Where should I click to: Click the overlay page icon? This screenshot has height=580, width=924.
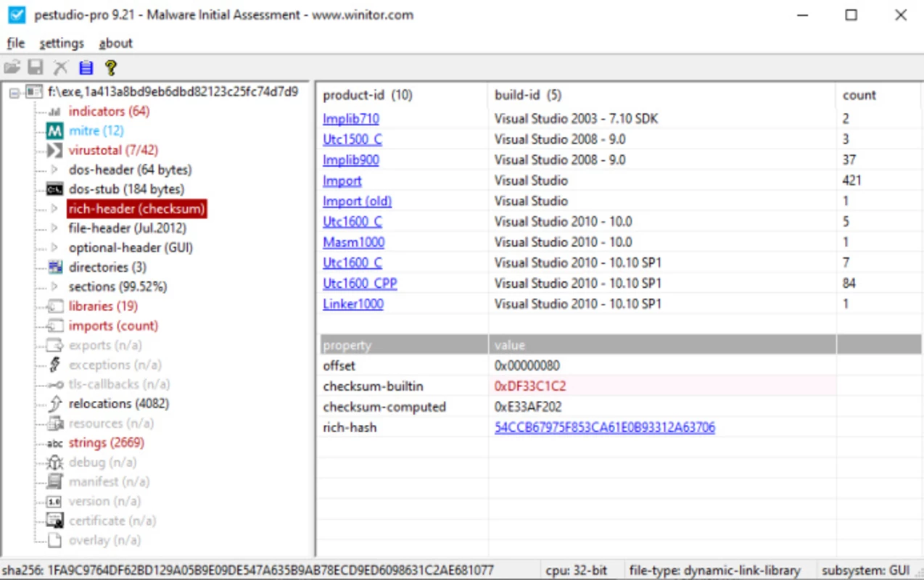click(54, 540)
